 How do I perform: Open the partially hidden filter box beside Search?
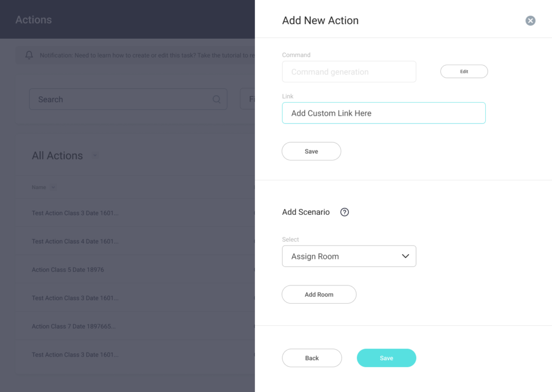click(247, 100)
